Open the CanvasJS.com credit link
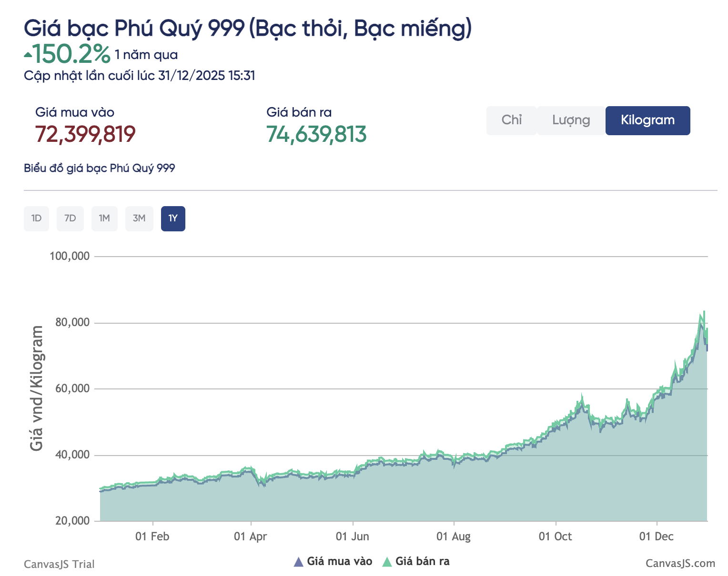 680,564
